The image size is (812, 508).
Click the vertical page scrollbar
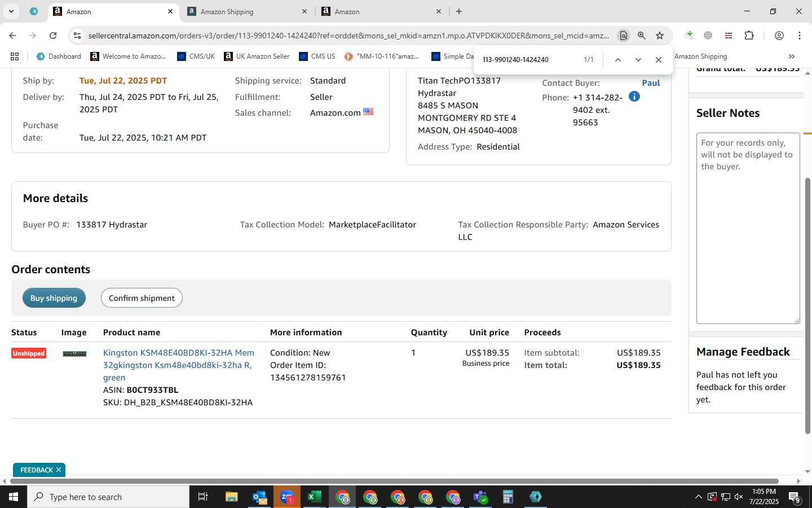807,306
